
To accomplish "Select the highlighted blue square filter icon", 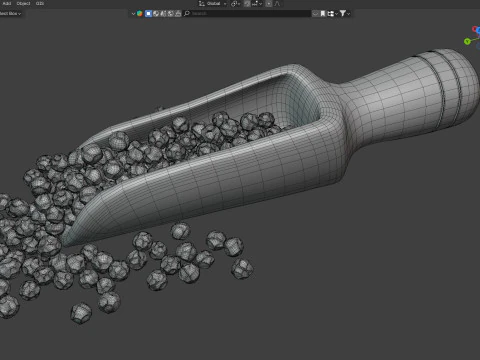I will [148, 14].
